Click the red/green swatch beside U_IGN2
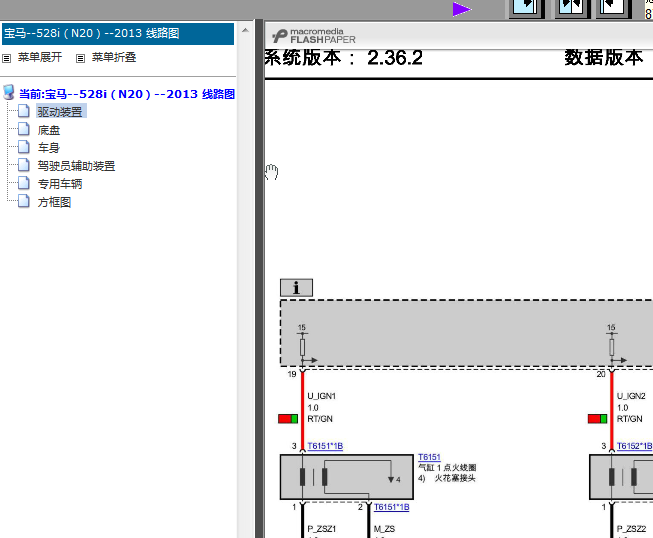The height and width of the screenshot is (538, 653). click(x=597, y=418)
